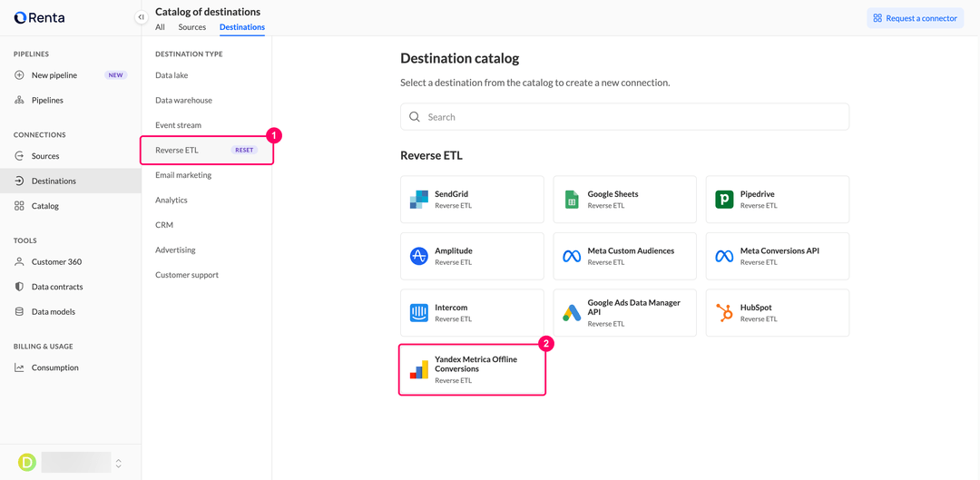
Task: Click the HubSpot logo icon
Action: pyautogui.click(x=724, y=312)
